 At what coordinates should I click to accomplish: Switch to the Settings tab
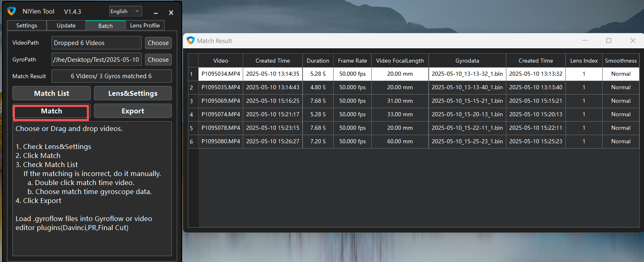pos(27,25)
